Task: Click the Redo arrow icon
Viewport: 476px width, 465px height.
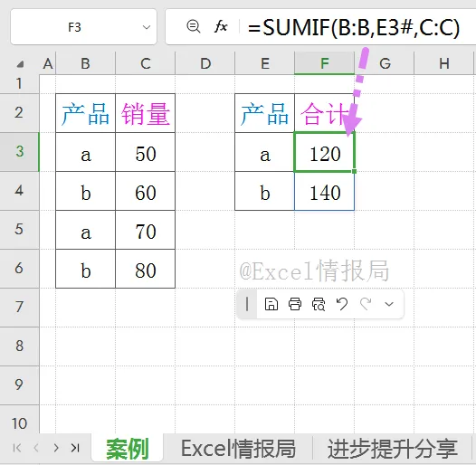Action: [366, 304]
